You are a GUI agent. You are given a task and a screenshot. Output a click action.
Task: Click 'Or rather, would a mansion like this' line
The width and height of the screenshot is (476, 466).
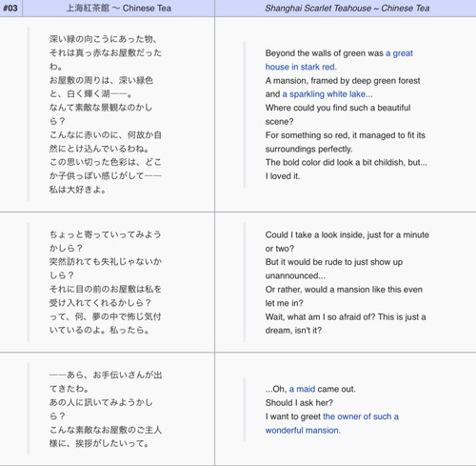click(344, 290)
